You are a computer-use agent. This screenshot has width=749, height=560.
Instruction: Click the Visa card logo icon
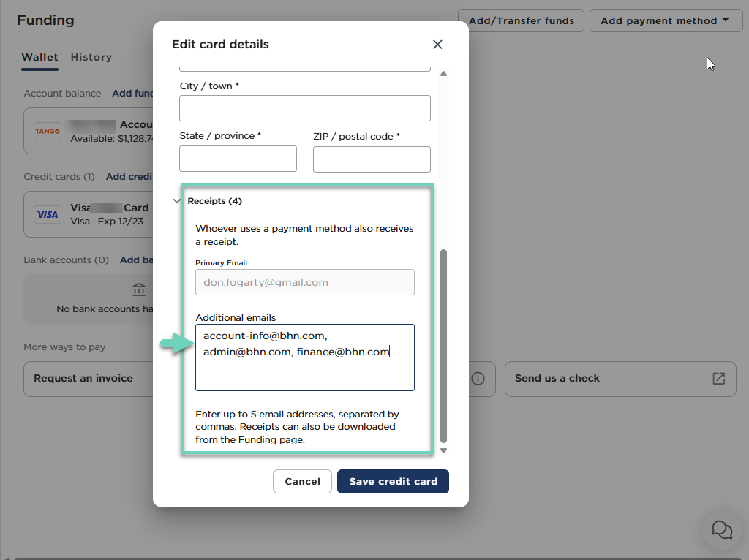48,215
